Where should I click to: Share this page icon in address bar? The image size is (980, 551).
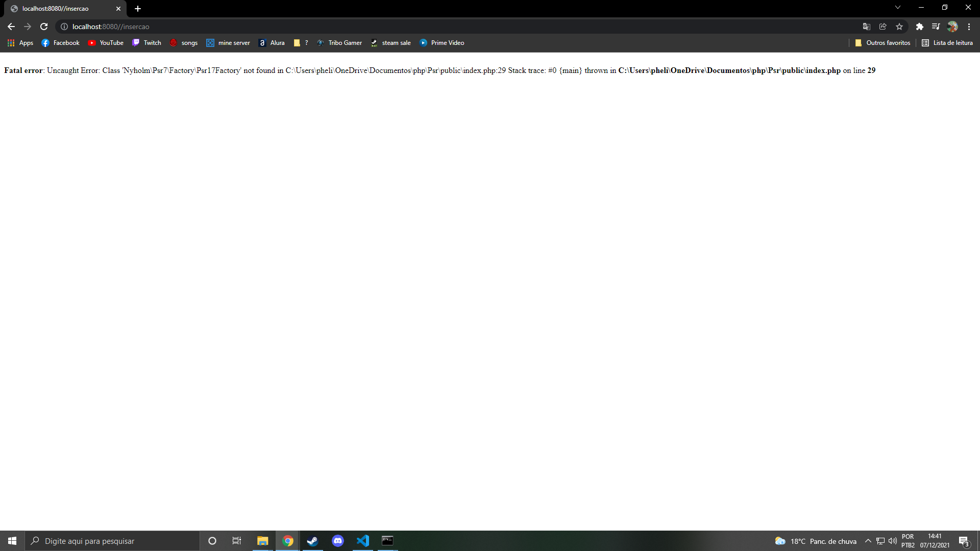pyautogui.click(x=883, y=27)
